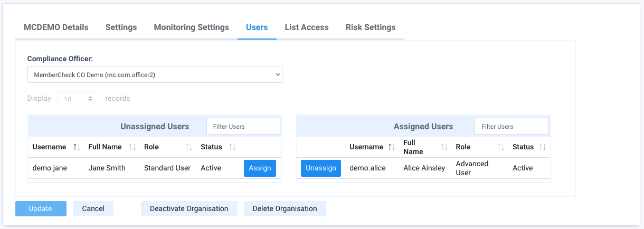The width and height of the screenshot is (644, 229).
Task: Focus the Assigned Users filter field
Action: tap(511, 127)
